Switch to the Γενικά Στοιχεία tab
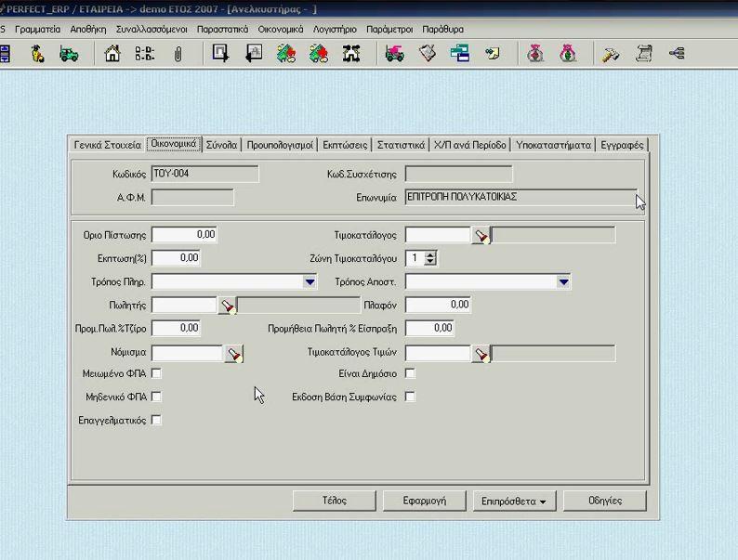 coord(107,145)
